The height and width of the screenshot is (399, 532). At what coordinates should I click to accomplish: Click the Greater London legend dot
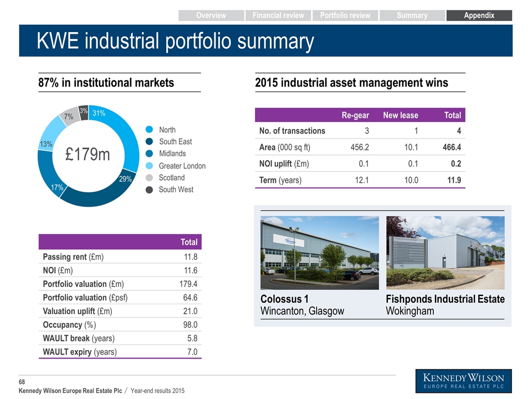pos(149,166)
